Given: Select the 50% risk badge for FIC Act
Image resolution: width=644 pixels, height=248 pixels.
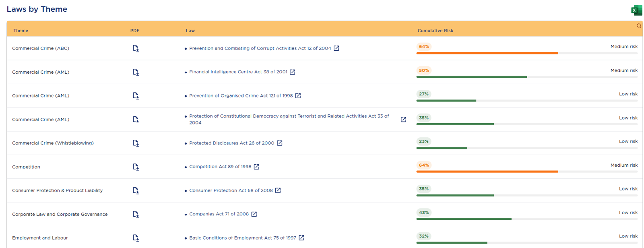Looking at the screenshot, I should (424, 70).
